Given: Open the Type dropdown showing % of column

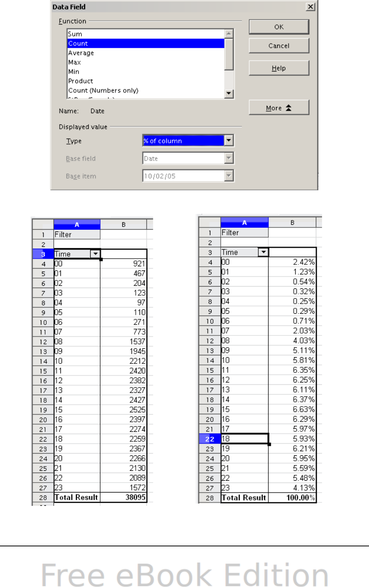Looking at the screenshot, I should point(229,140).
